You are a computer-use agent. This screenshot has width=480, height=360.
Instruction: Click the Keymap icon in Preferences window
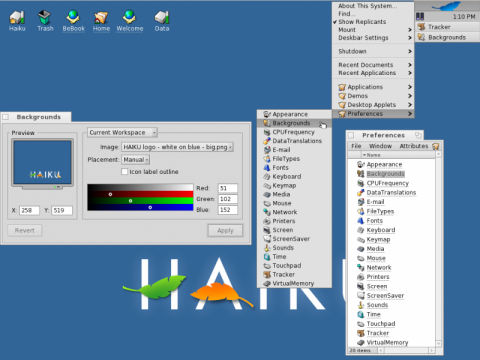[x=361, y=239]
